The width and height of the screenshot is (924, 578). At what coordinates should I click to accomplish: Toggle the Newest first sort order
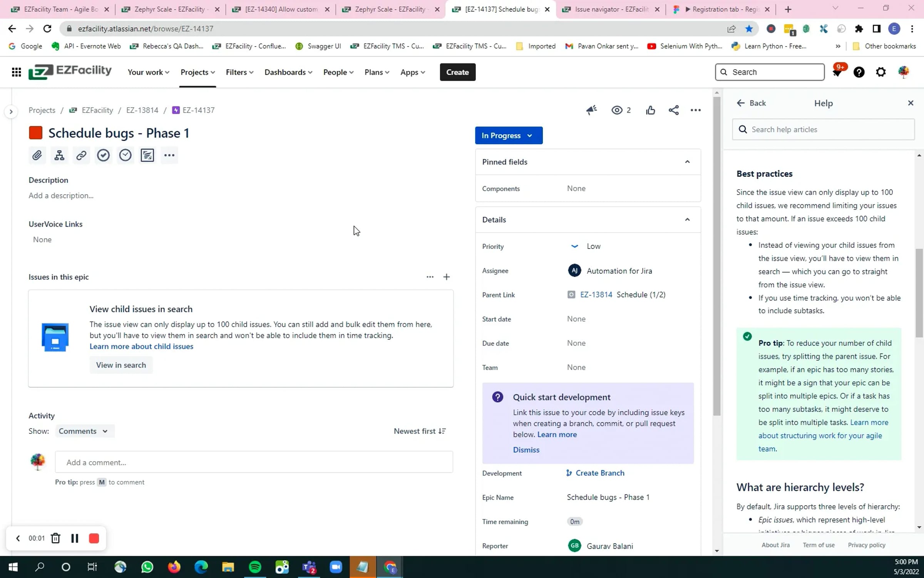[420, 431]
